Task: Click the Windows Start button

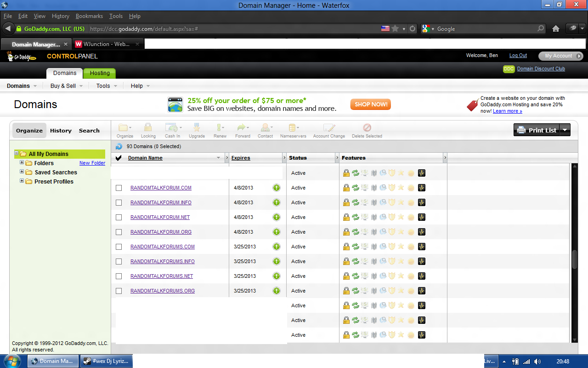Action: tap(12, 361)
